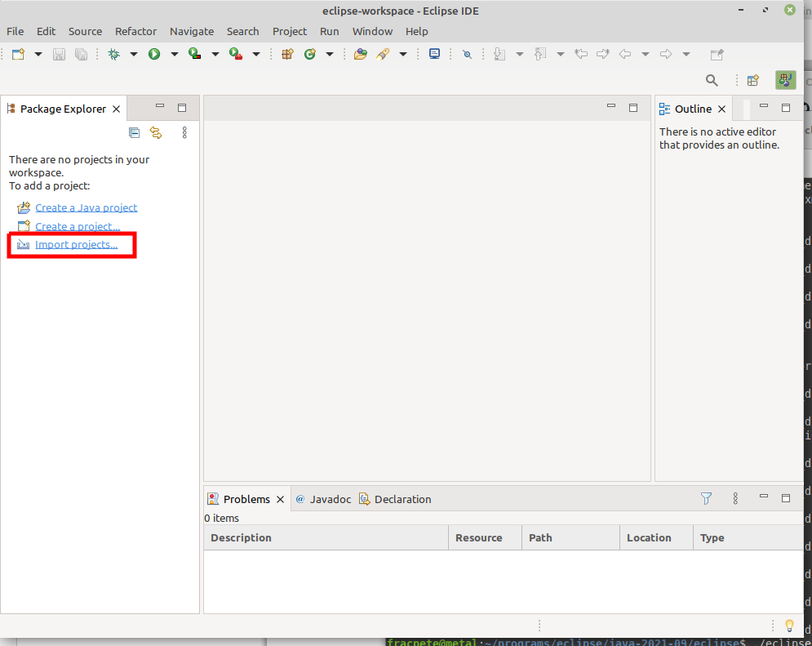The width and height of the screenshot is (812, 646).
Task: Open the Package Explorer view menu
Action: (184, 133)
